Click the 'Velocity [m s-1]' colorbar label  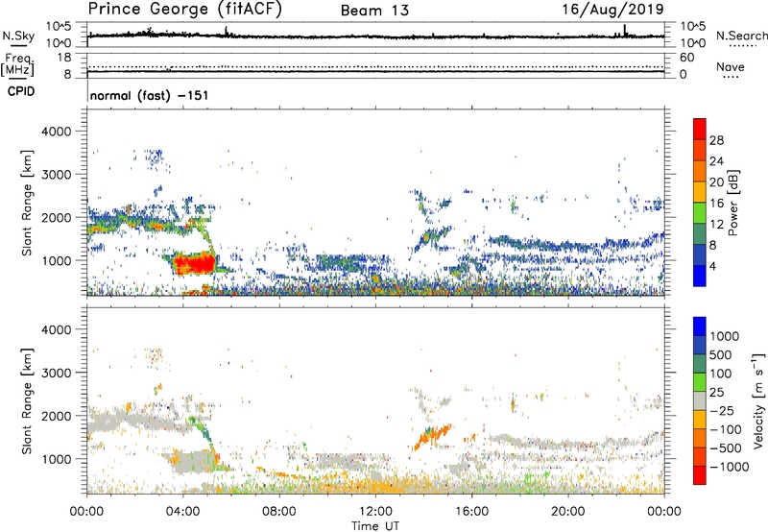point(758,400)
